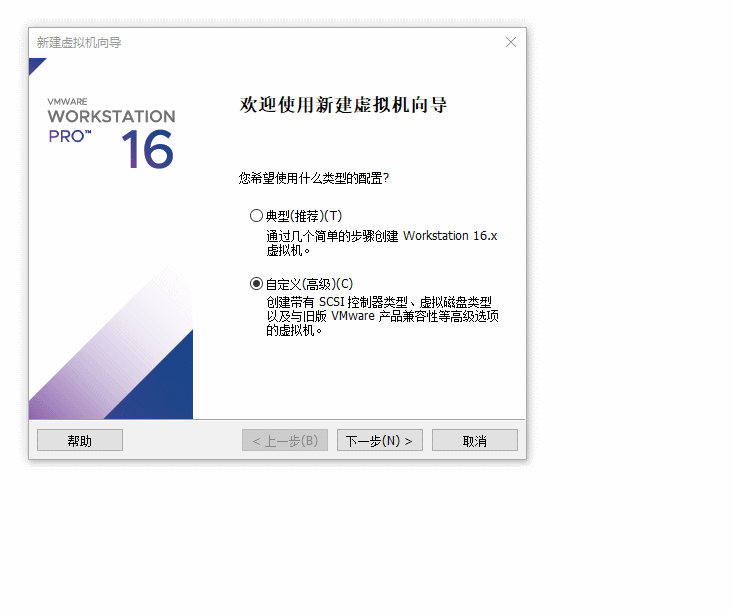Screen dimensions: 732x613
Task: Select the 自定义(高级) radio option
Action: tap(256, 283)
